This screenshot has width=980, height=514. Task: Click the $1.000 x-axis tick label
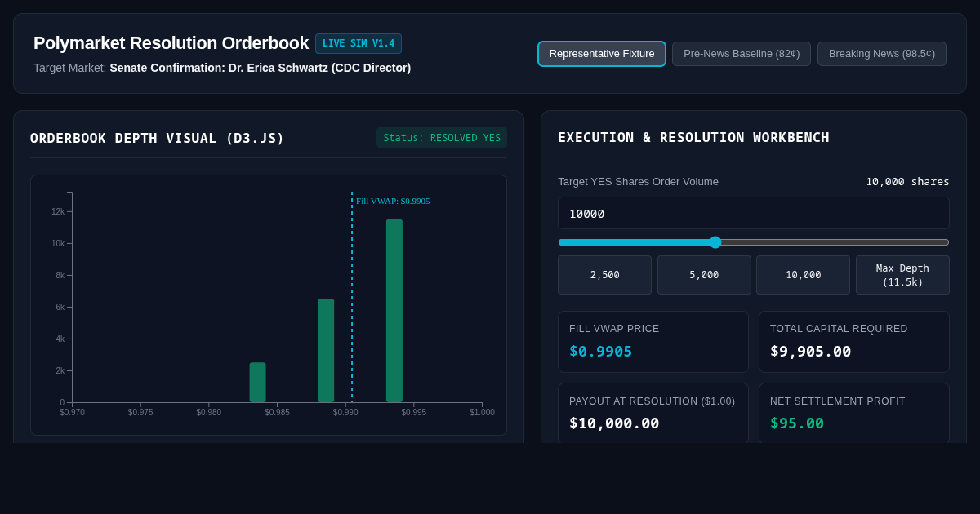click(482, 413)
